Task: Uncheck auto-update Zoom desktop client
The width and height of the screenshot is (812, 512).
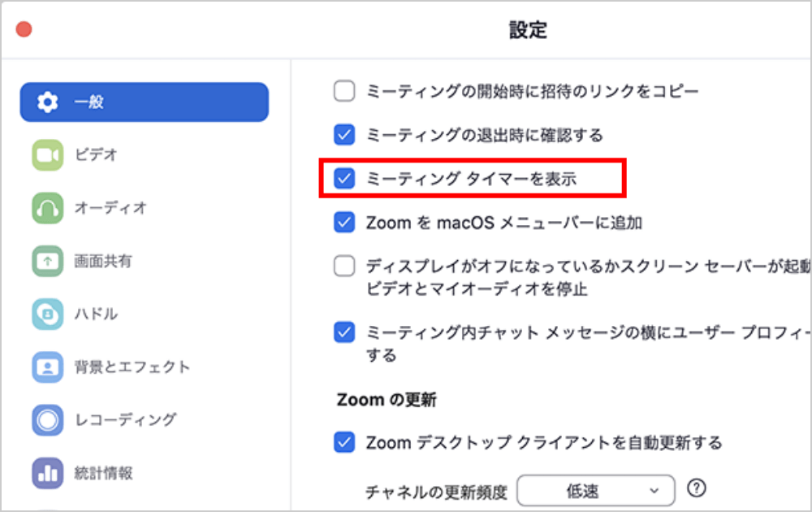Action: 345,442
